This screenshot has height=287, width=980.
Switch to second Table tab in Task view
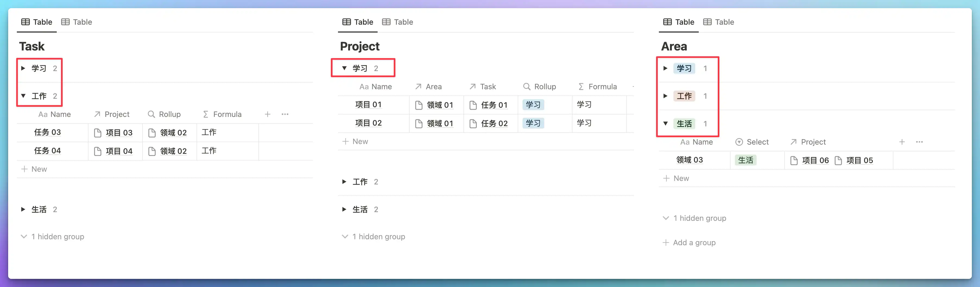coord(77,22)
